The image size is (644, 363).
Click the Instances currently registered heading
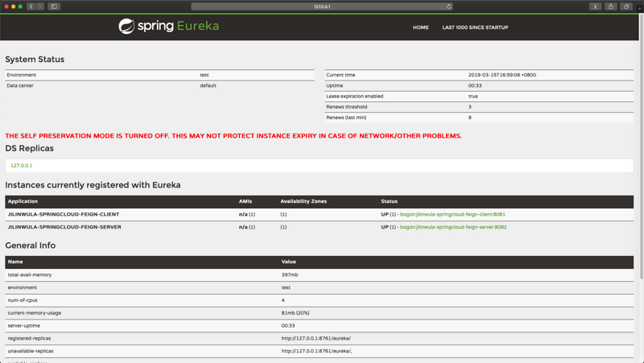(x=93, y=185)
